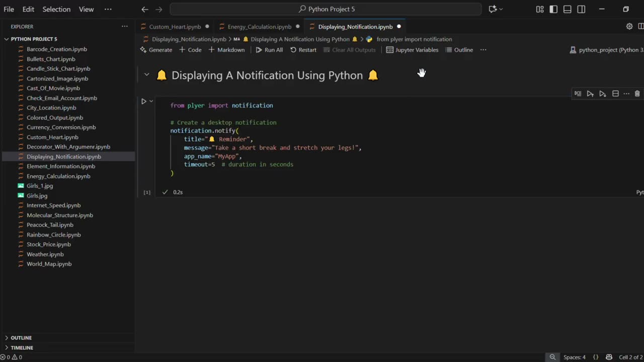Screen dimensions: 644x362
Task: Click 'from plyer import notification' breadcrumb
Action: tap(414, 39)
